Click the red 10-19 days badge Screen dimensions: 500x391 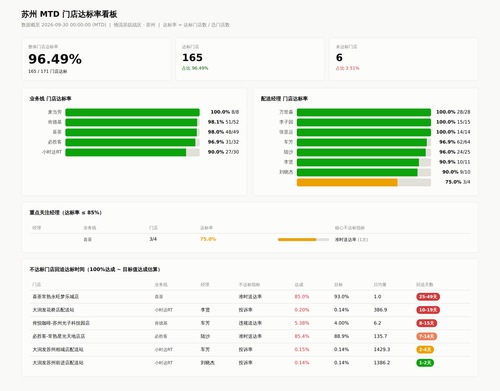[x=428, y=310]
